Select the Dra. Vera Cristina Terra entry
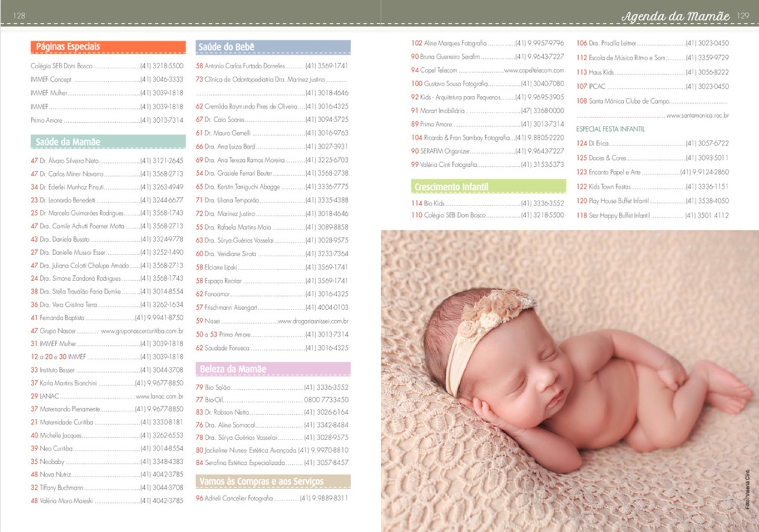 (107, 305)
